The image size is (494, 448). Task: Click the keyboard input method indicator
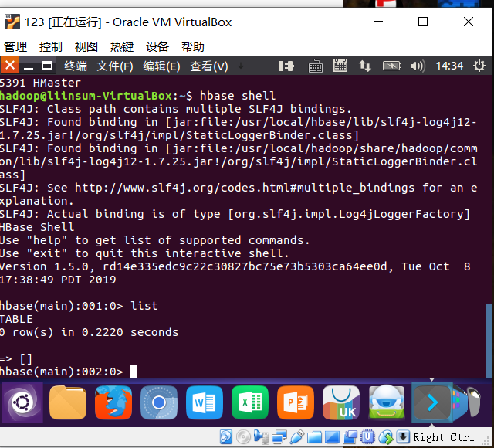point(316,66)
